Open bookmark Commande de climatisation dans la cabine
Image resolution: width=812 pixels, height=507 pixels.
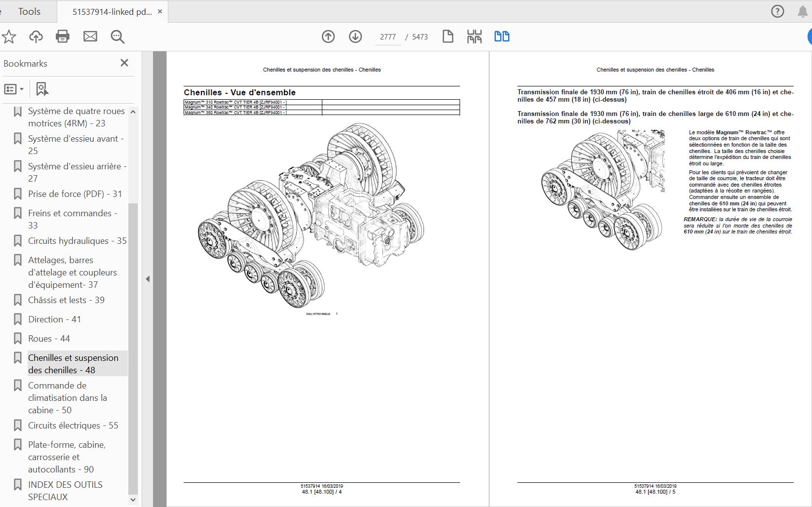pos(68,398)
